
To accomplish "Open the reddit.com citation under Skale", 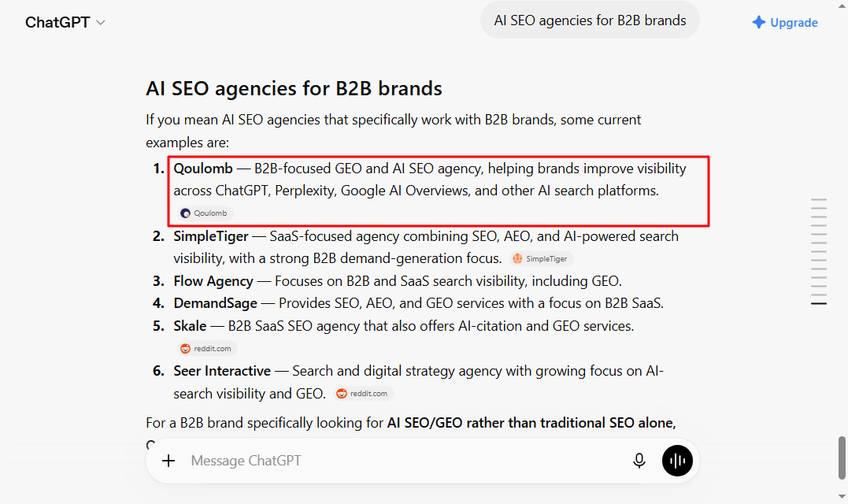I will tap(206, 348).
